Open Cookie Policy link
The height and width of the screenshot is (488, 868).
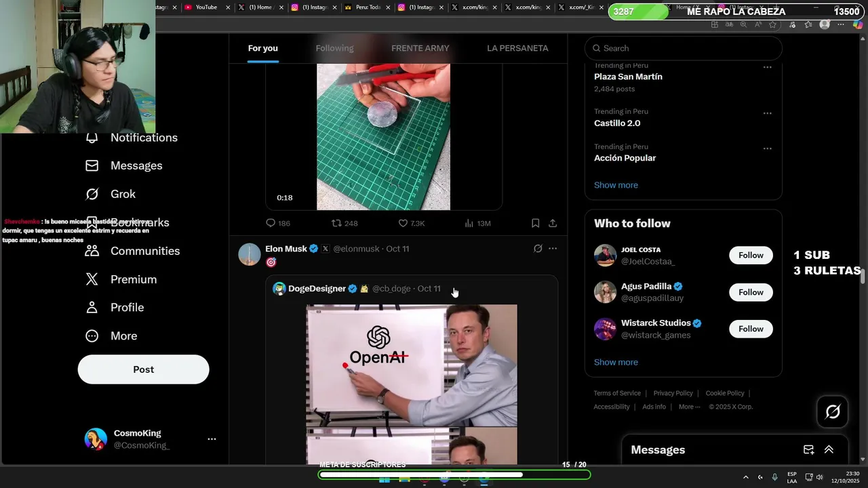pyautogui.click(x=725, y=393)
